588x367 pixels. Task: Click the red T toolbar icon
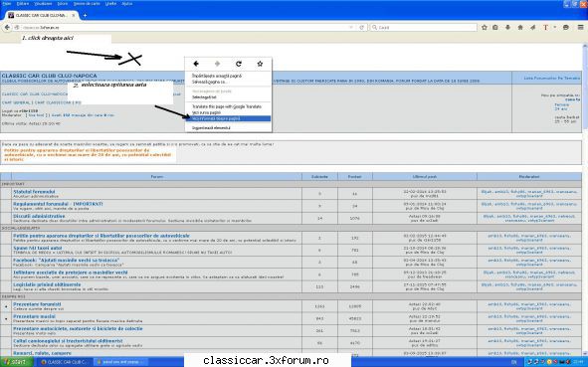click(545, 28)
